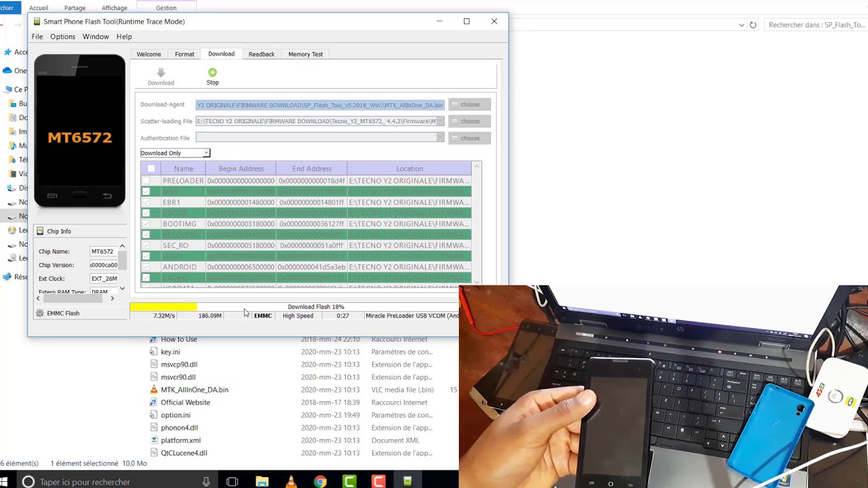868x488 pixels.
Task: Select the msvcp90.dll file icon
Action: (x=154, y=365)
